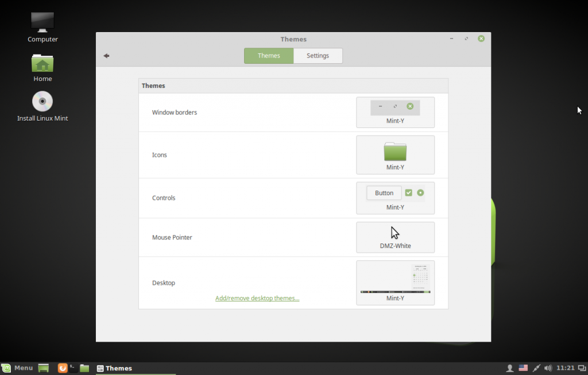Open the volume control in the system tray
Screen dimensions: 588x375
coord(548,368)
